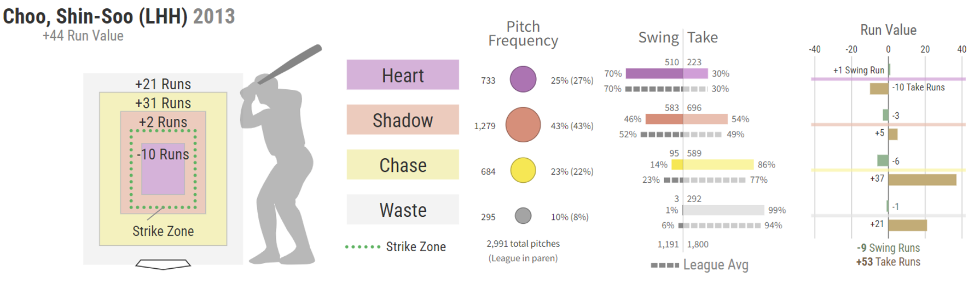This screenshot has height=283, width=980.
Task: Click the Heart zone label box
Action: [403, 75]
